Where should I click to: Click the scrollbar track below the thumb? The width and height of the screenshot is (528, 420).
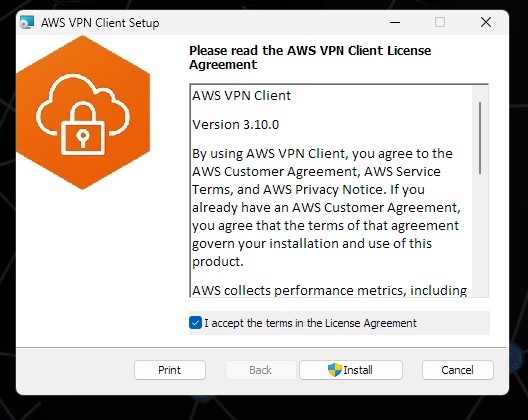point(480,236)
